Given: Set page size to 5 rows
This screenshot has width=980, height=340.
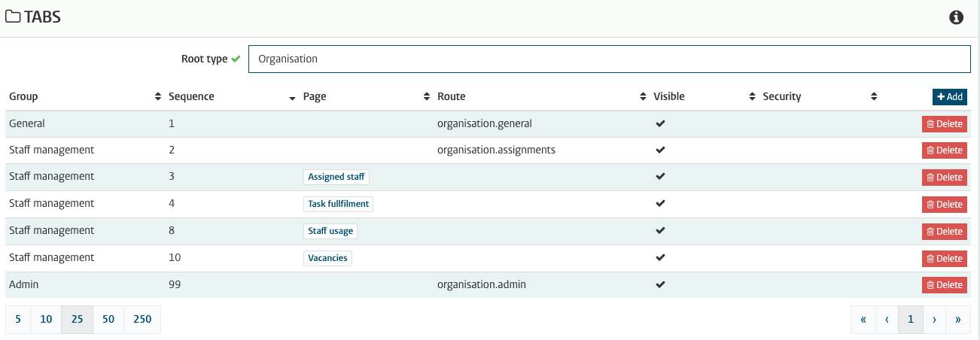Looking at the screenshot, I should click(x=18, y=319).
